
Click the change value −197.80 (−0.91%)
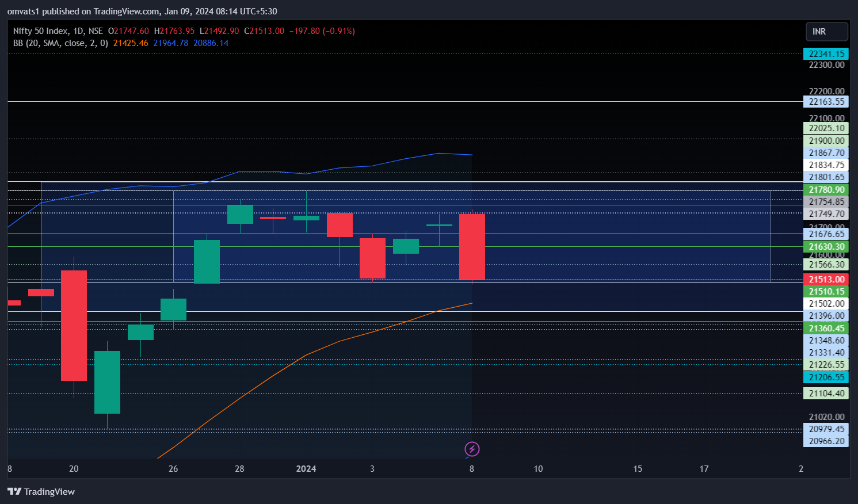point(322,31)
